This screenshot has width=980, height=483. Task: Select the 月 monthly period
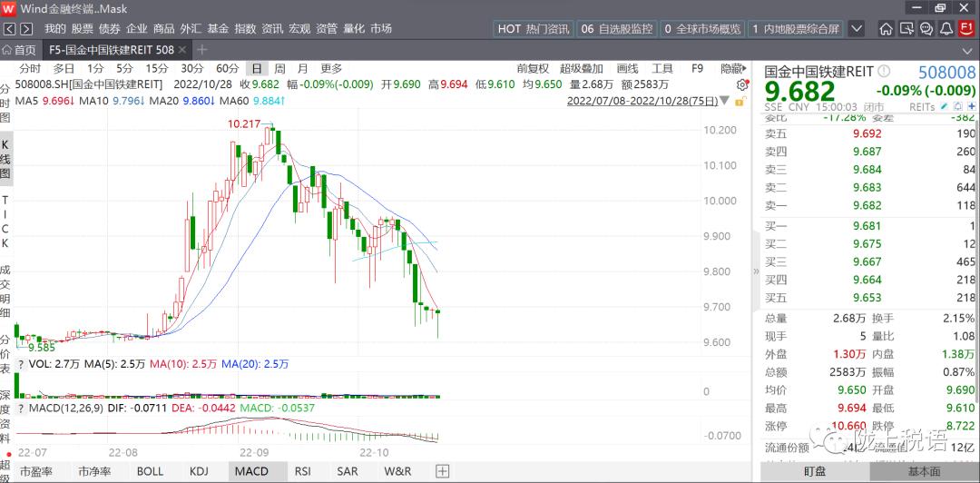click(302, 69)
